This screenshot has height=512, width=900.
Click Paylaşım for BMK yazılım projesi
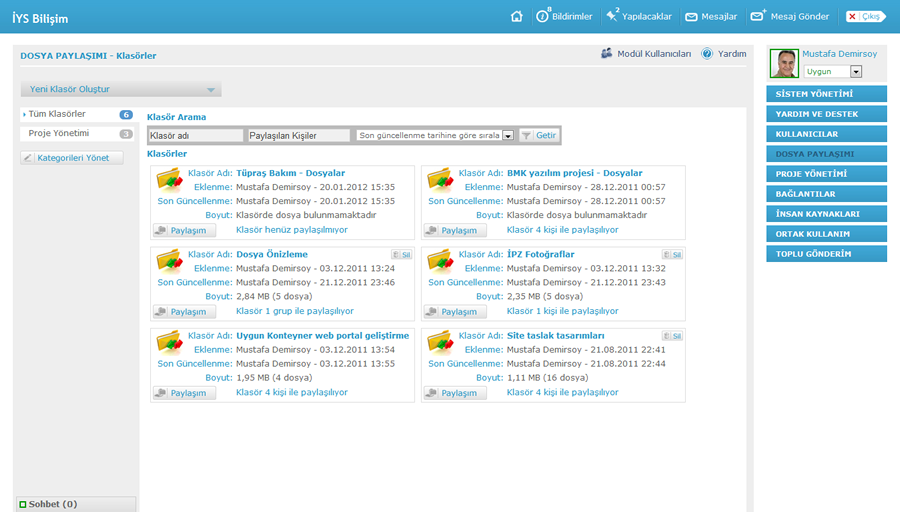click(x=454, y=230)
